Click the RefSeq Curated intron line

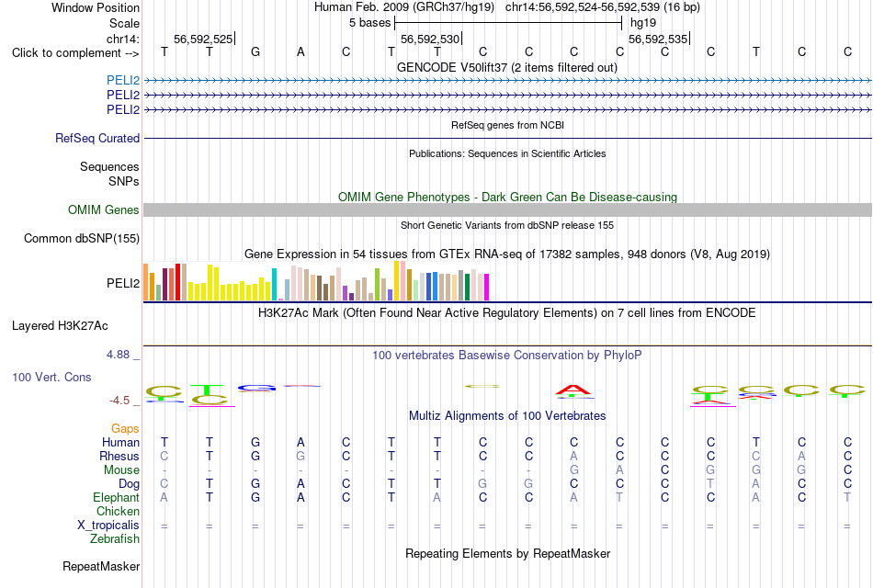tap(507, 138)
